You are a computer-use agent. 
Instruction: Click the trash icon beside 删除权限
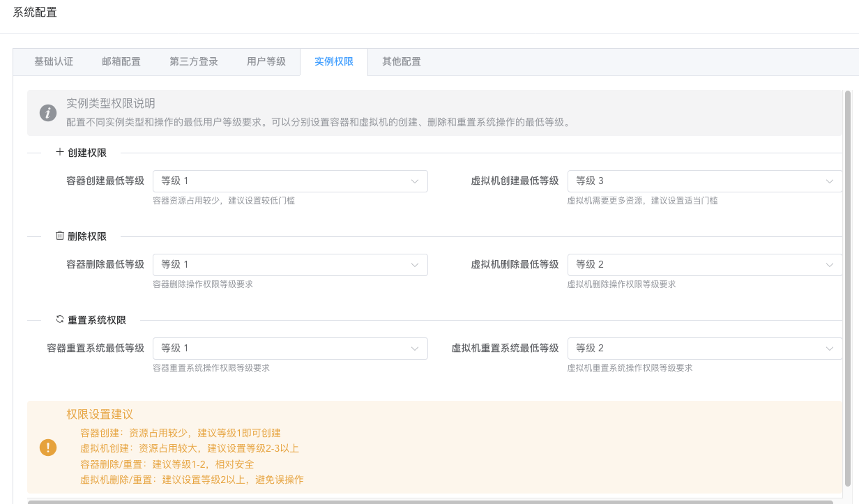[60, 236]
